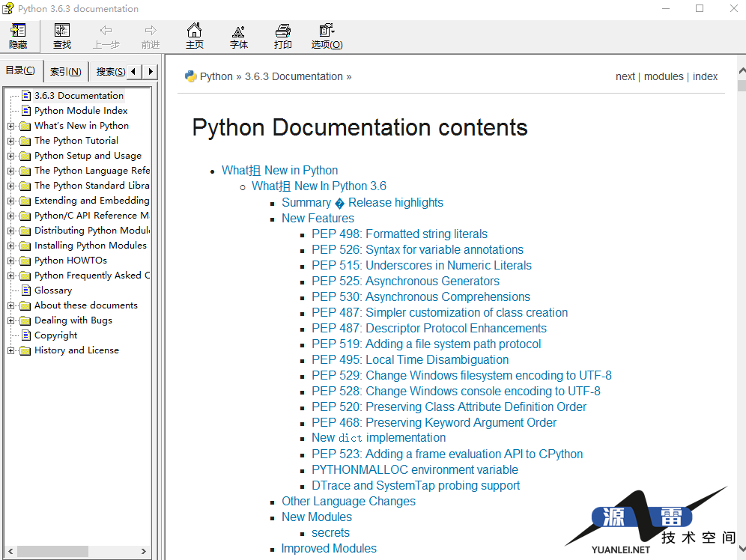Click the page scrollbar up arrow

pos(742,70)
